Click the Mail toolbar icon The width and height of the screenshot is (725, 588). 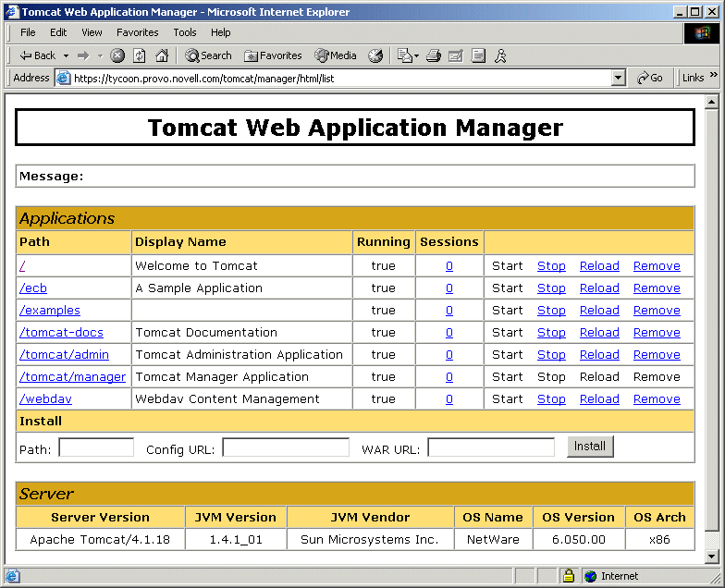pos(405,55)
